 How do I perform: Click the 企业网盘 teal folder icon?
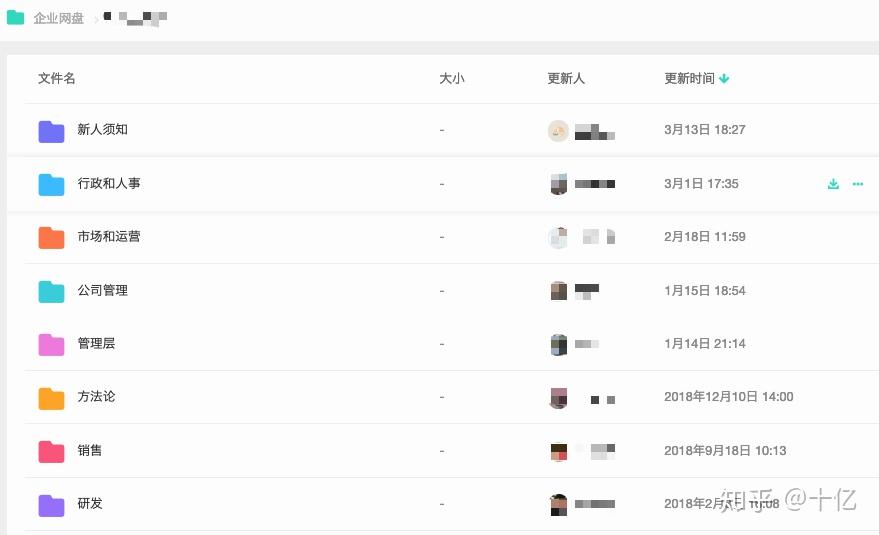15,18
